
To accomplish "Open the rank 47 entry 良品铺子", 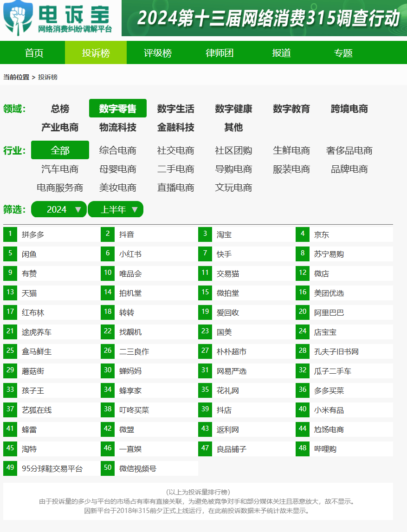I will click(x=247, y=449).
